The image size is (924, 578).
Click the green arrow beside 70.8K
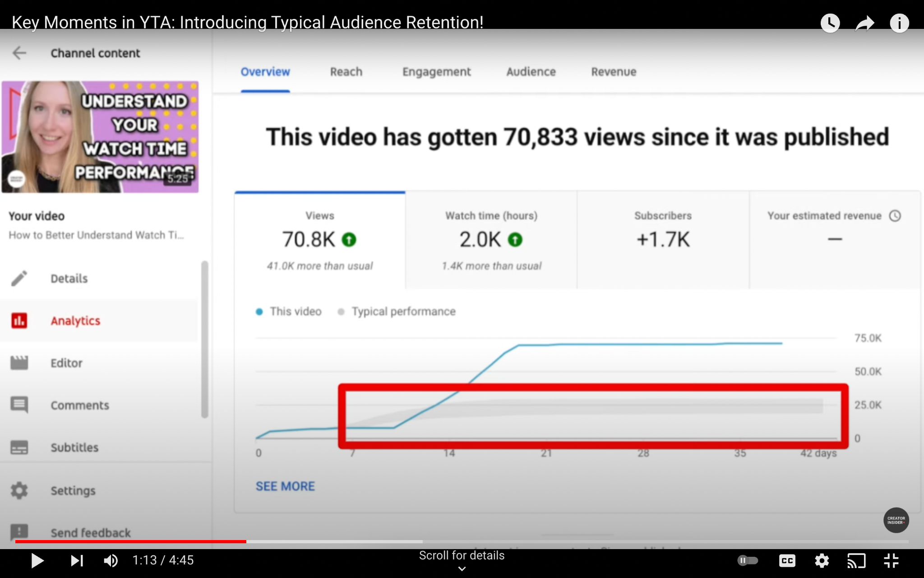[349, 239]
